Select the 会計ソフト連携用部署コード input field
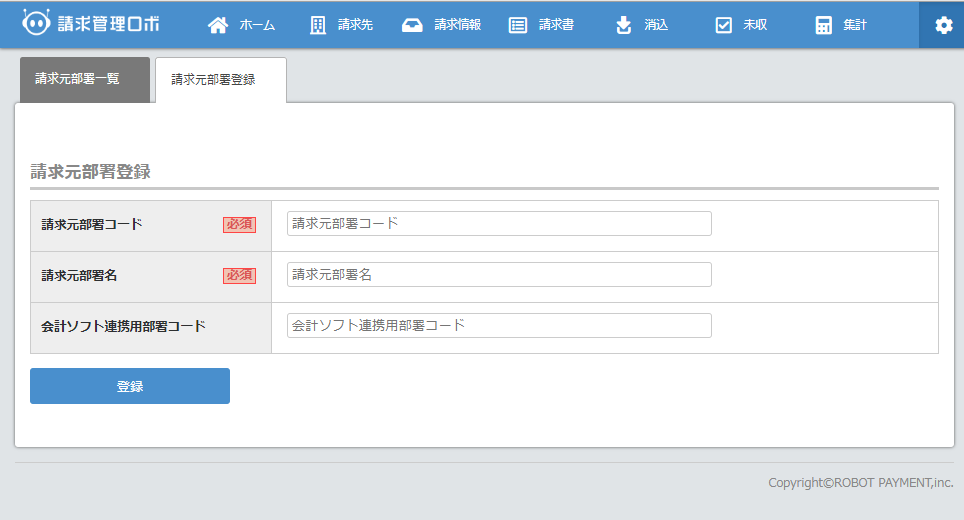The height and width of the screenshot is (520, 964). 499,326
